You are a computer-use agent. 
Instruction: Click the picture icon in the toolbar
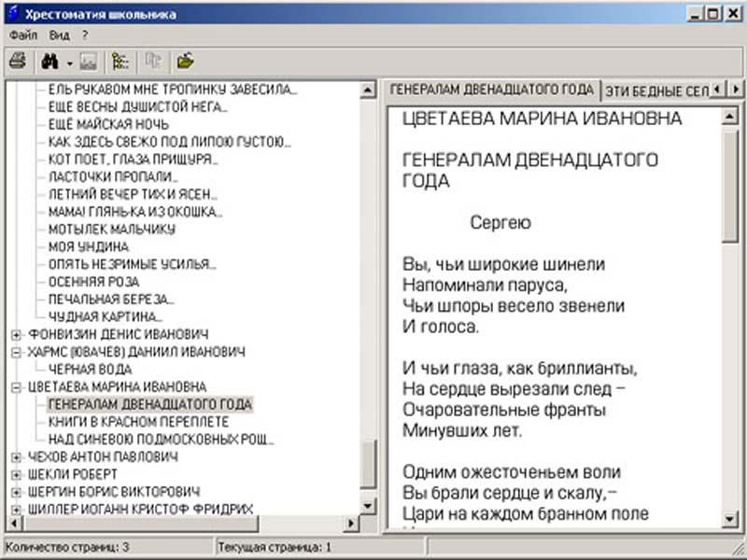pos(89,62)
